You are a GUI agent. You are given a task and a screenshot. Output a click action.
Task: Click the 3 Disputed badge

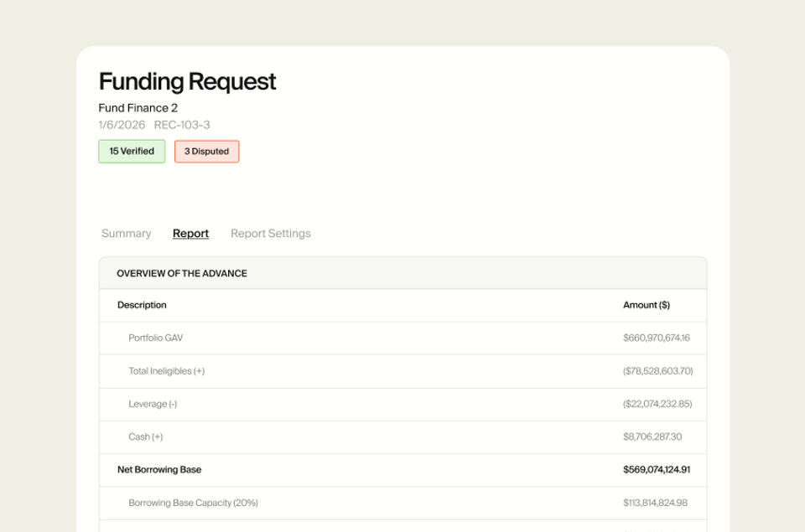[x=206, y=152]
